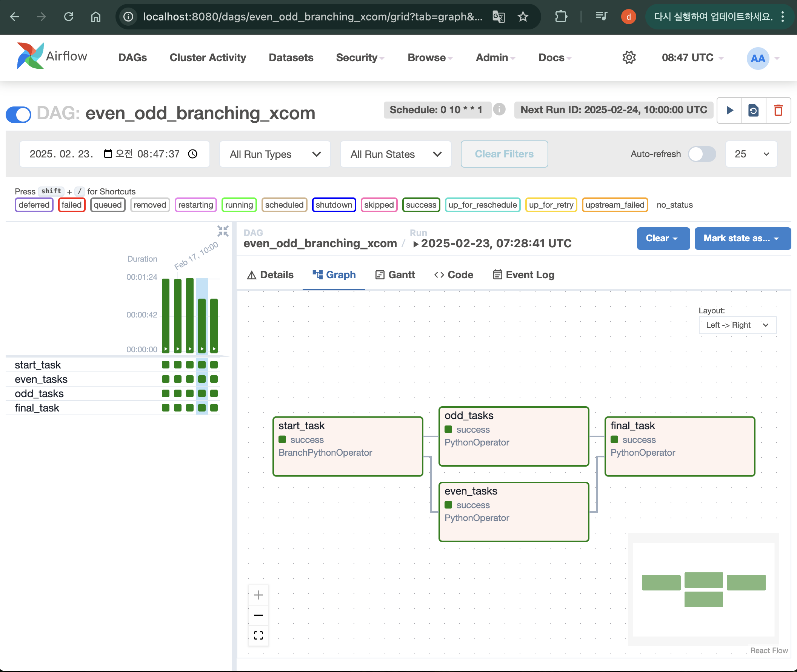
Task: Open the Layout Left -> Right dropdown
Action: coord(737,325)
